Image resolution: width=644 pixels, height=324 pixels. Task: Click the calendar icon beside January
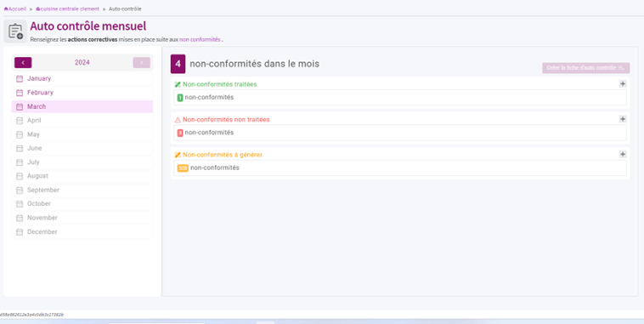(x=20, y=78)
